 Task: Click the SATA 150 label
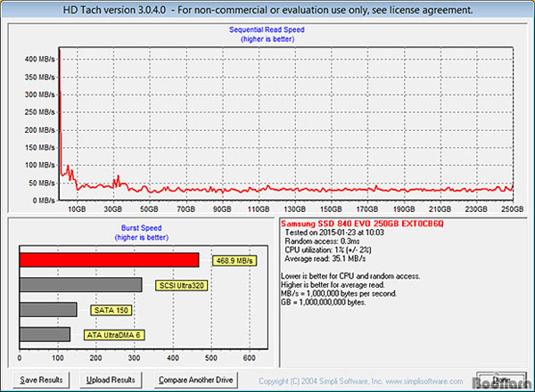click(111, 310)
